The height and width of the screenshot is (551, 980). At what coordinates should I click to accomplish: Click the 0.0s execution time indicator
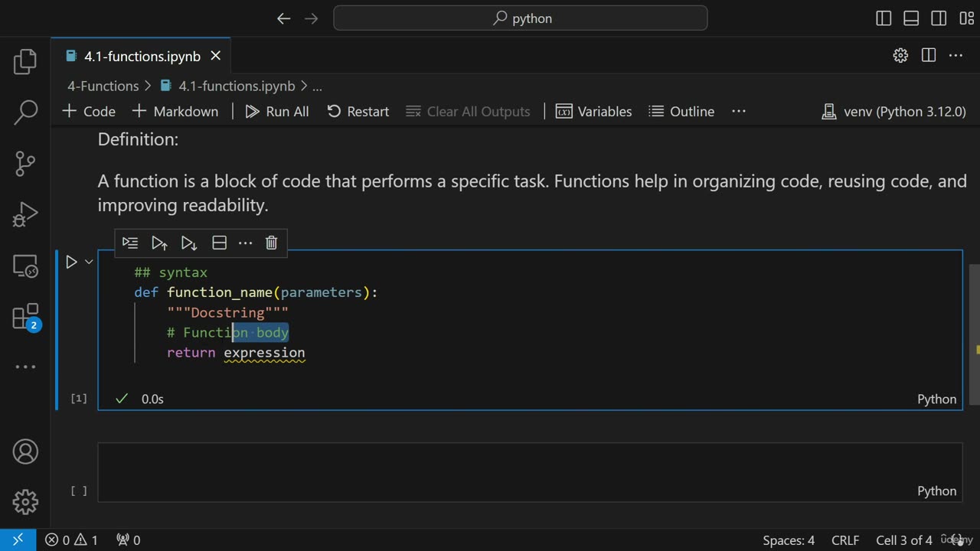tap(152, 399)
